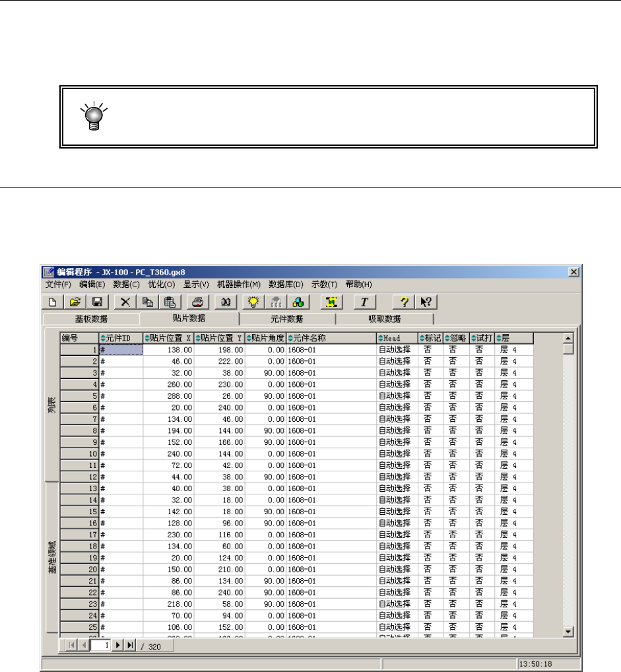Click the 自动选择 Head cell in row 10

tap(397, 454)
